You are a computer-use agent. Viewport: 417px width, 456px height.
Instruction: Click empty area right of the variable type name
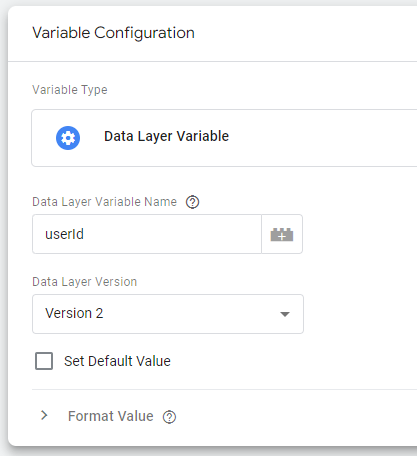(x=320, y=138)
